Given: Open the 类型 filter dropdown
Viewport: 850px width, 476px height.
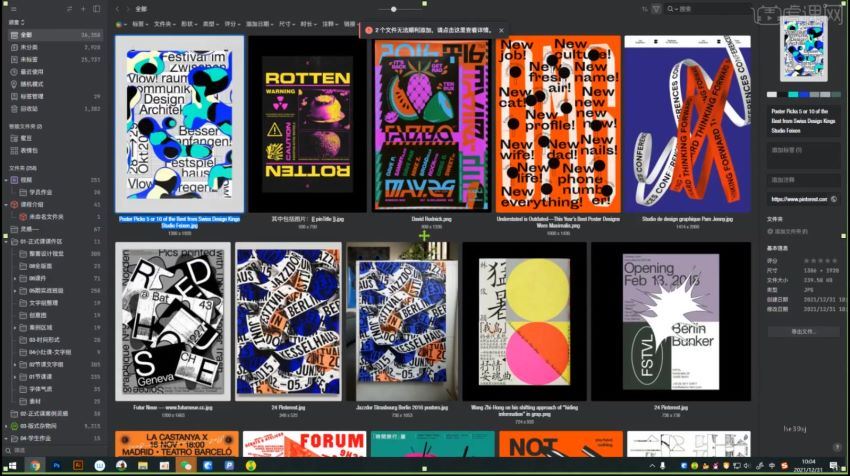Looking at the screenshot, I should click(x=210, y=24).
